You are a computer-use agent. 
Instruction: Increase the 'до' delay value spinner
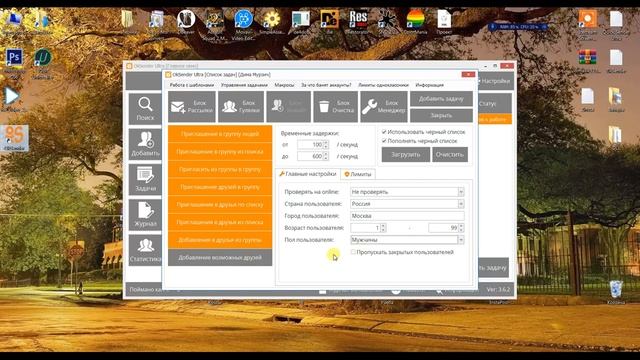coord(326,154)
